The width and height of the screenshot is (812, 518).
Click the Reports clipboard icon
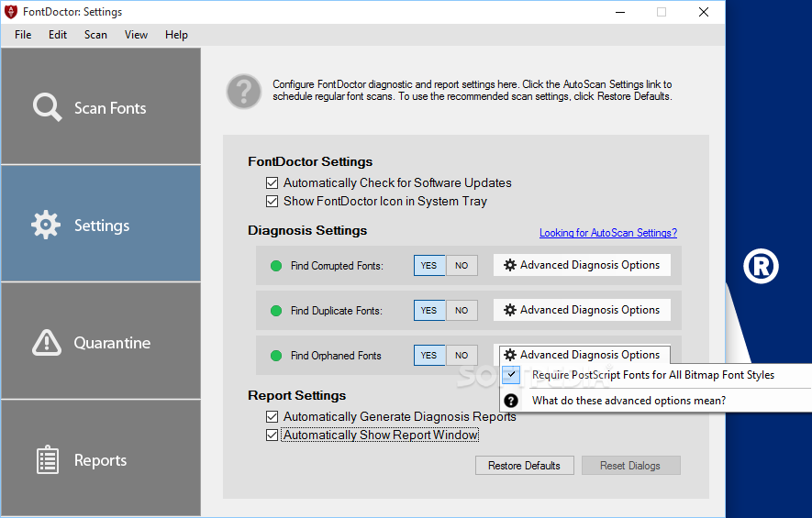click(47, 459)
